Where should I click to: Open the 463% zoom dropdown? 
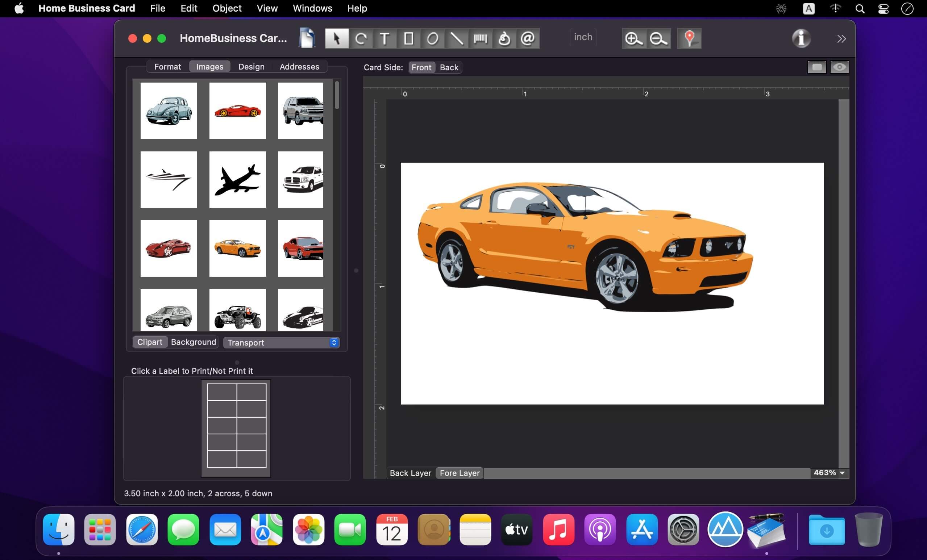(x=829, y=473)
